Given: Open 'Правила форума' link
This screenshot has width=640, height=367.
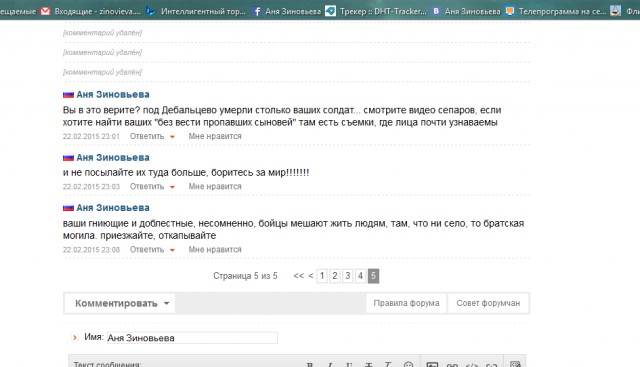Looking at the screenshot, I should [x=407, y=303].
